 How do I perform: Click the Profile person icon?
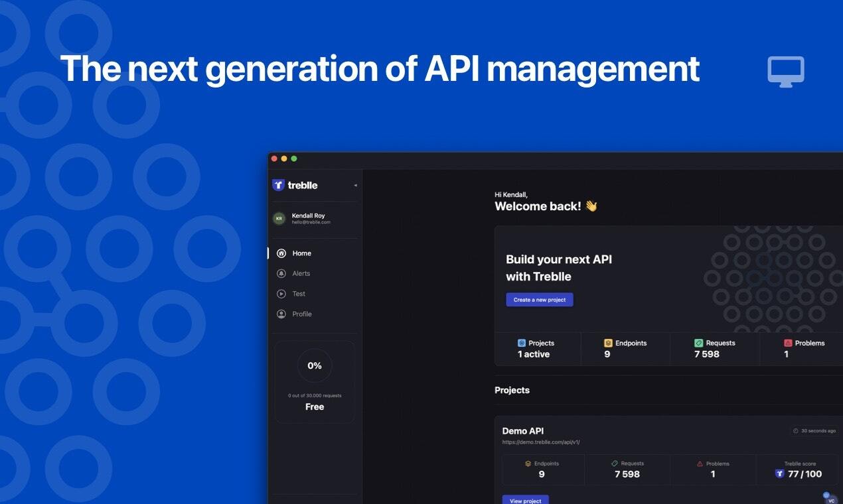281,314
